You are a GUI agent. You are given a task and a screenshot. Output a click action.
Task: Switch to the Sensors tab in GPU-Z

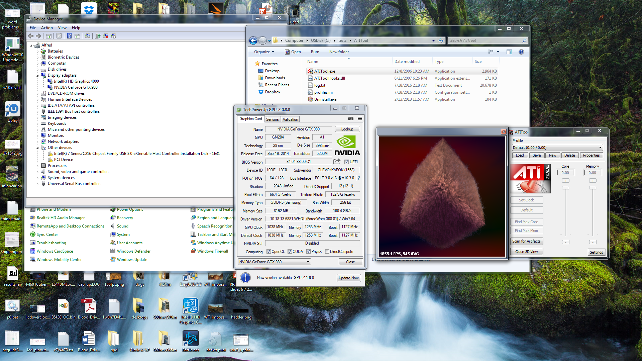273,120
